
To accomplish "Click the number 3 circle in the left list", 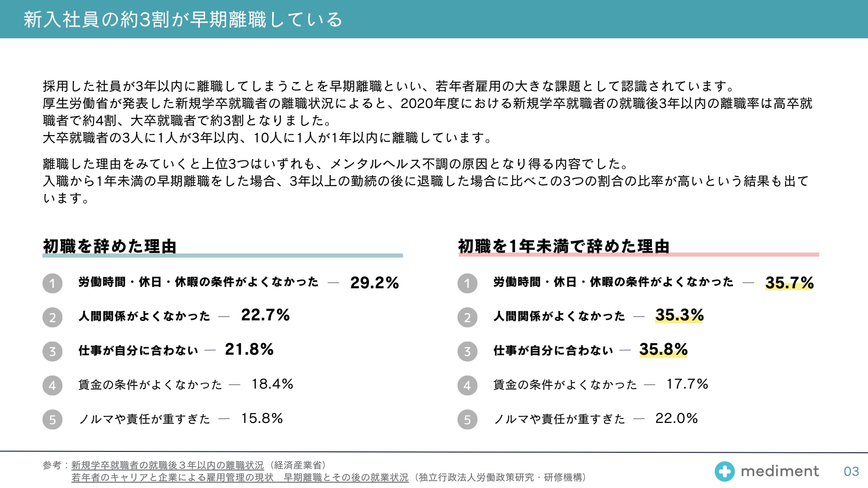I will point(52,351).
